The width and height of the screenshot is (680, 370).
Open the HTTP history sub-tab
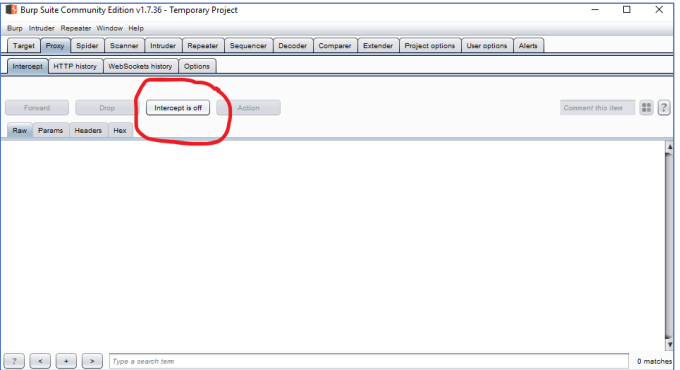(x=75, y=66)
